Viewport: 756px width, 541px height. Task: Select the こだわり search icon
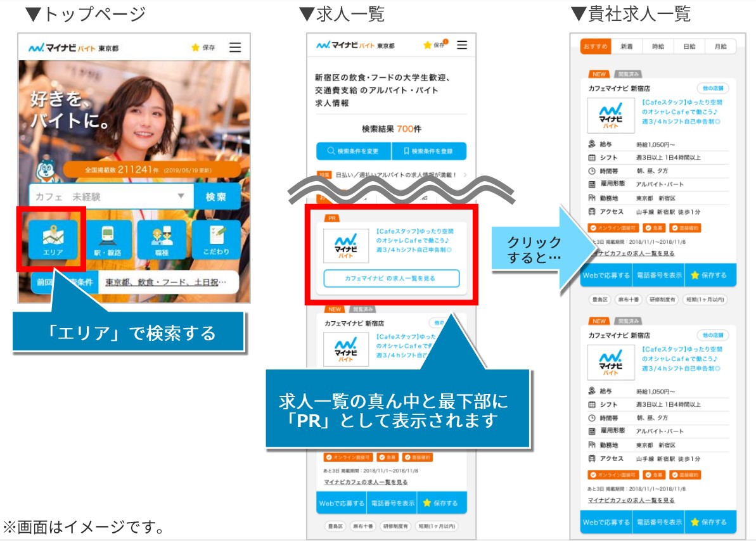(216, 239)
